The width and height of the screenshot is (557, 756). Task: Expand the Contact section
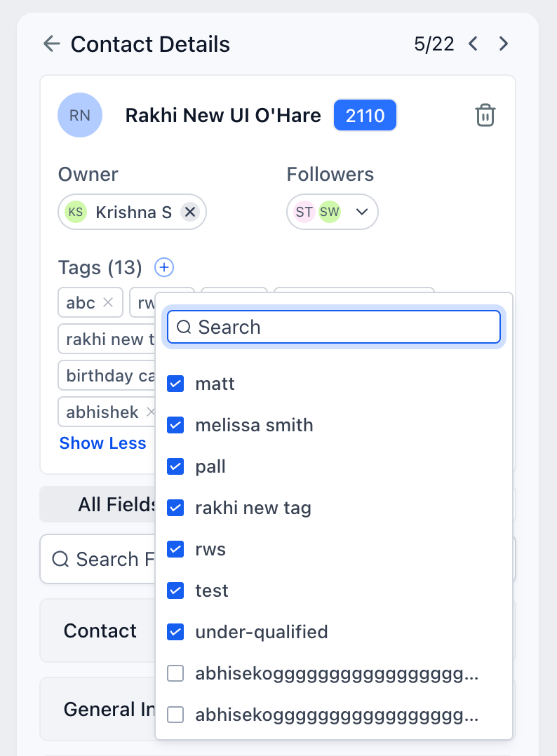(100, 630)
